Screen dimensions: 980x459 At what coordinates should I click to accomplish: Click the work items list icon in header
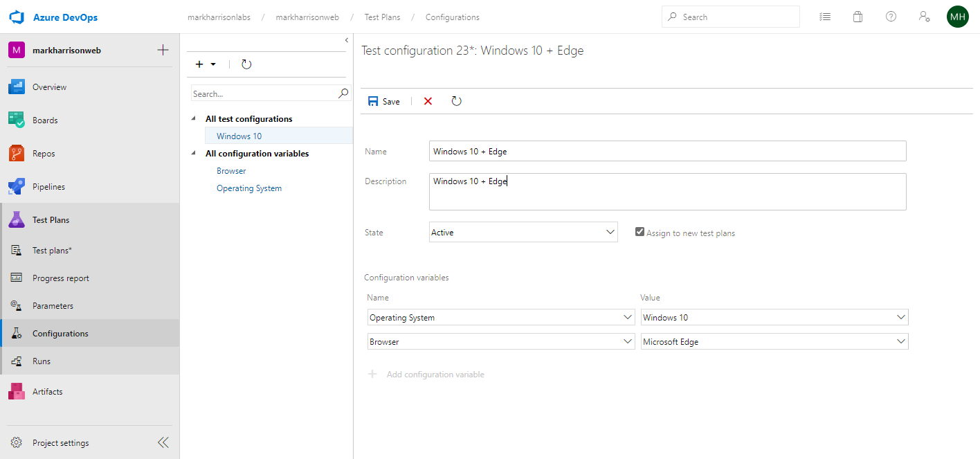[824, 17]
